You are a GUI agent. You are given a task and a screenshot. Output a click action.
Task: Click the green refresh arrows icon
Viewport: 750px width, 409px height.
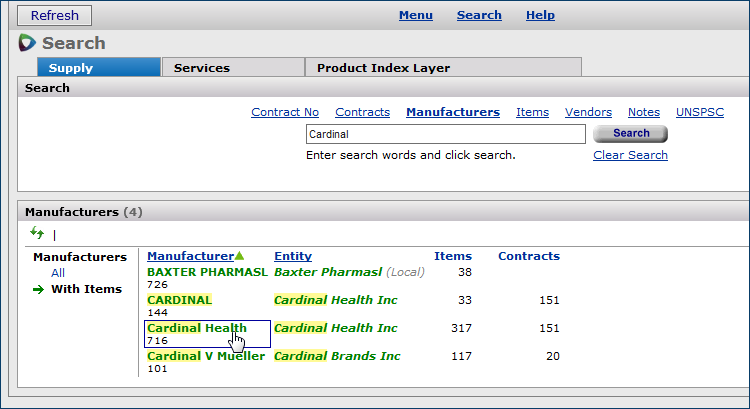[x=37, y=233]
